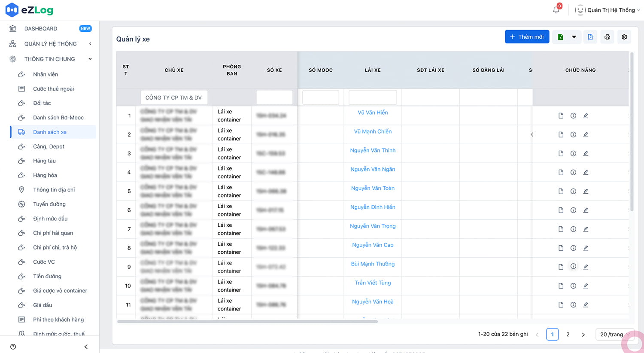Click the SĐT LÁI XE column header
This screenshot has width=644, height=353.
(x=431, y=70)
